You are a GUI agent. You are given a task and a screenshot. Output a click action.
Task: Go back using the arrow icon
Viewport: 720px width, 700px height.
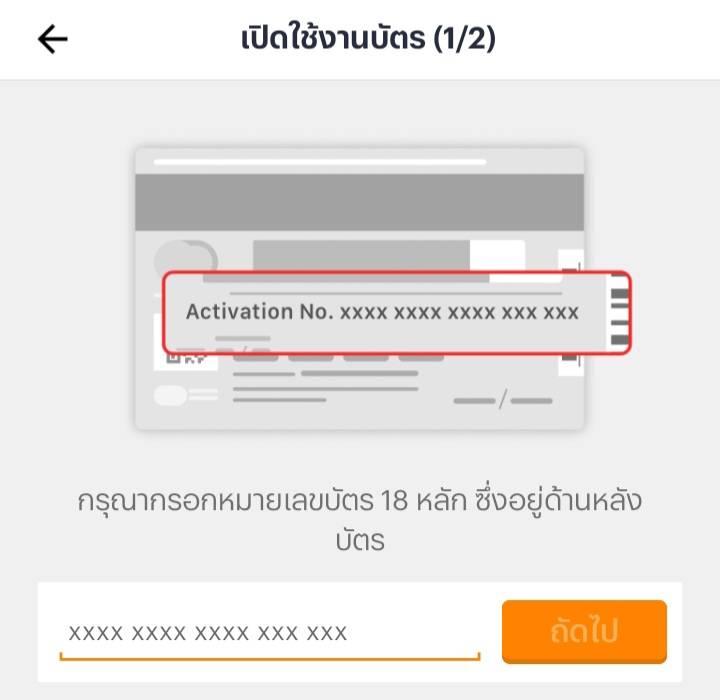(x=52, y=39)
